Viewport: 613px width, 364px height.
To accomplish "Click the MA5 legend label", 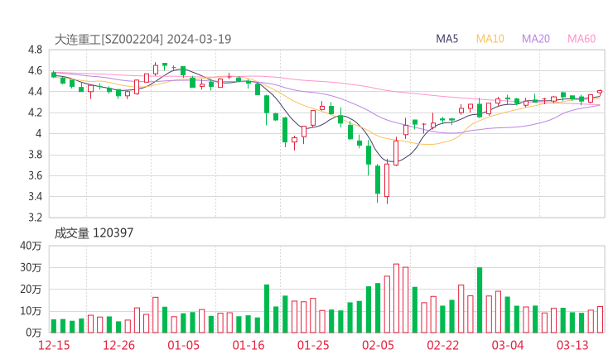I will (446, 39).
